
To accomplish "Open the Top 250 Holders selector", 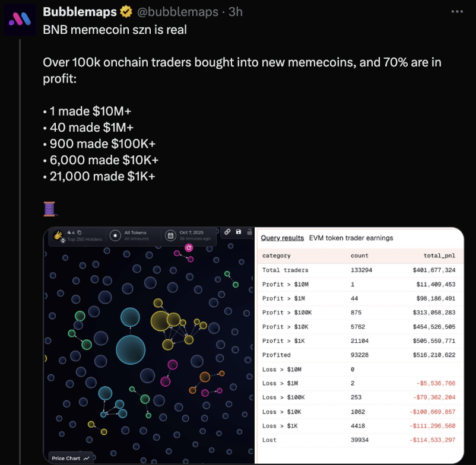I will click(x=84, y=239).
